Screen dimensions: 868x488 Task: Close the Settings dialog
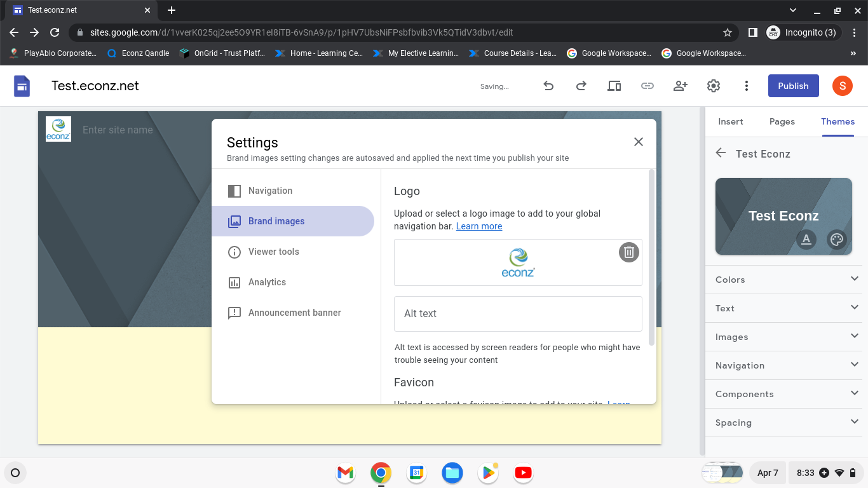[639, 142]
